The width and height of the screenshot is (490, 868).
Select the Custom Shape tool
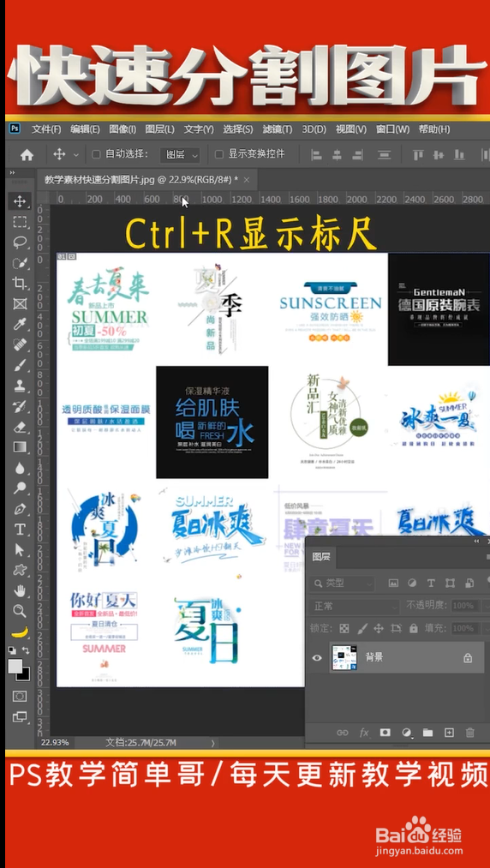coord(20,570)
